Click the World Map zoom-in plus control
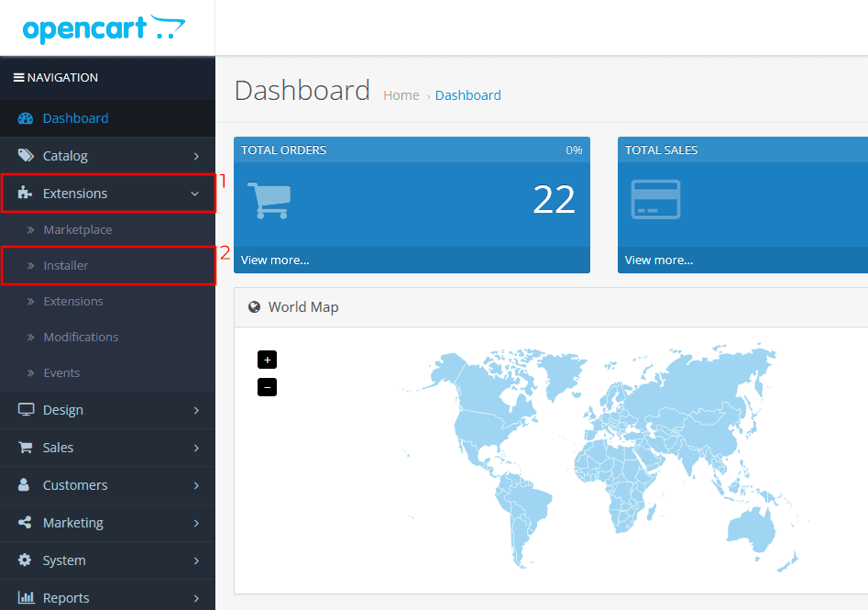Image resolution: width=868 pixels, height=610 pixels. pyautogui.click(x=267, y=360)
